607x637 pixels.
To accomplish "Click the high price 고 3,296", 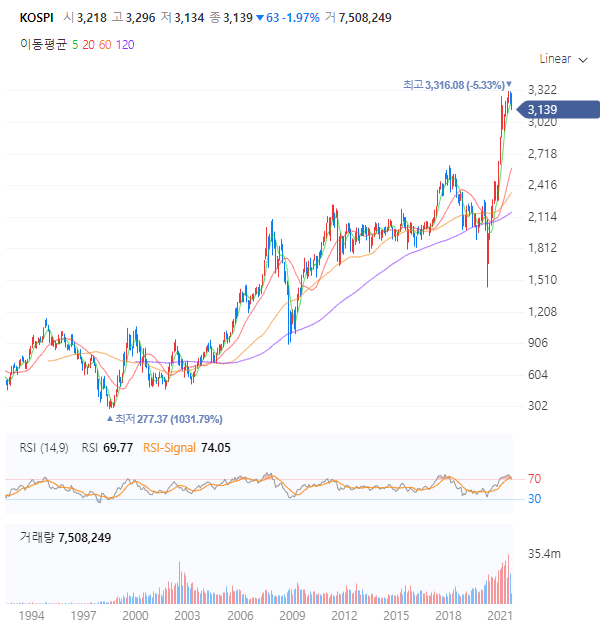I will click(134, 18).
